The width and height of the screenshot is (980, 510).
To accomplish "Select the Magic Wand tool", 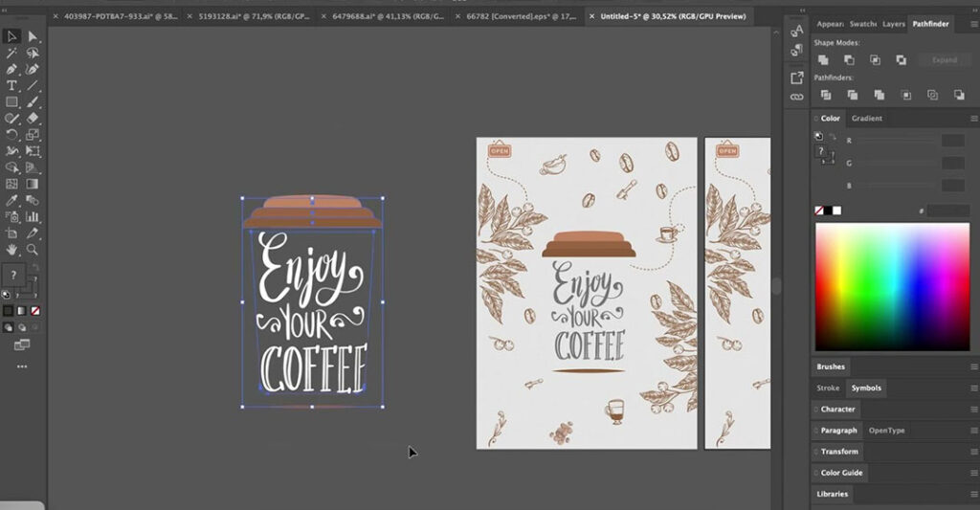I will [11, 54].
